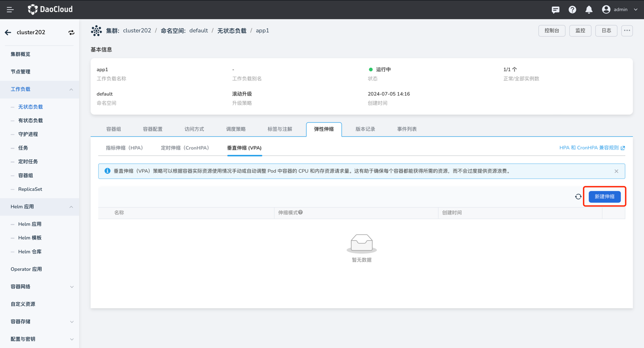Image resolution: width=644 pixels, height=348 pixels.
Task: Expand the 容器网络 sidebar section
Action: click(71, 287)
